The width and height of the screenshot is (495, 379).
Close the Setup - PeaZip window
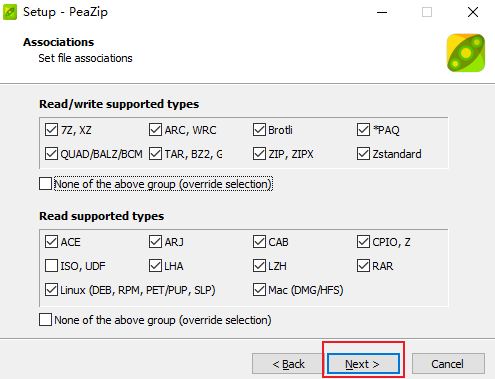(x=473, y=12)
